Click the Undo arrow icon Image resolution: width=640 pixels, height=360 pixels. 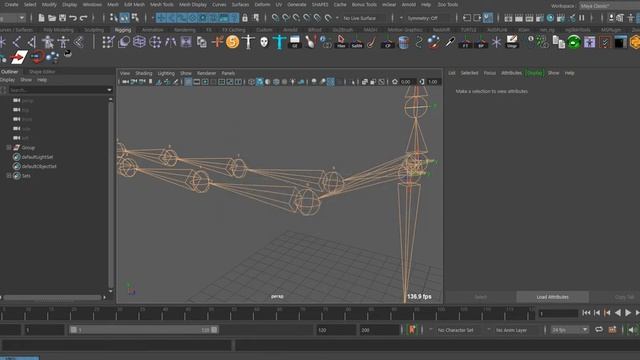[x=73, y=18]
